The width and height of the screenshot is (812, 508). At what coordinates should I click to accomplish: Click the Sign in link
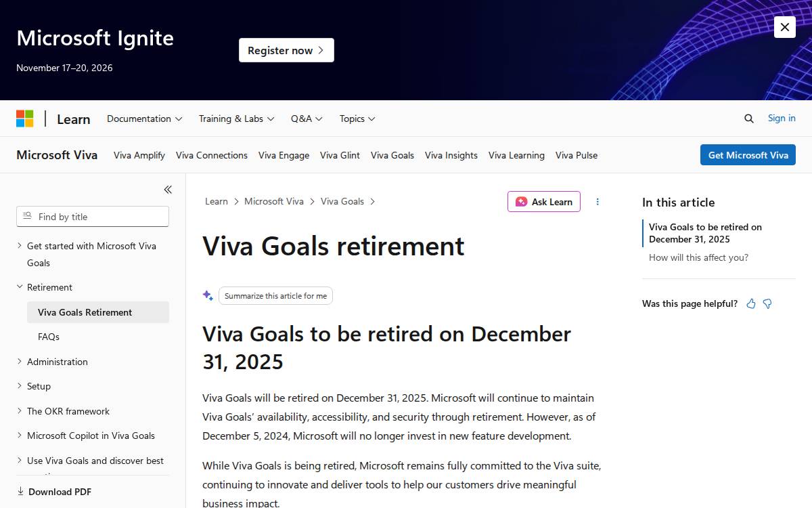(x=782, y=118)
